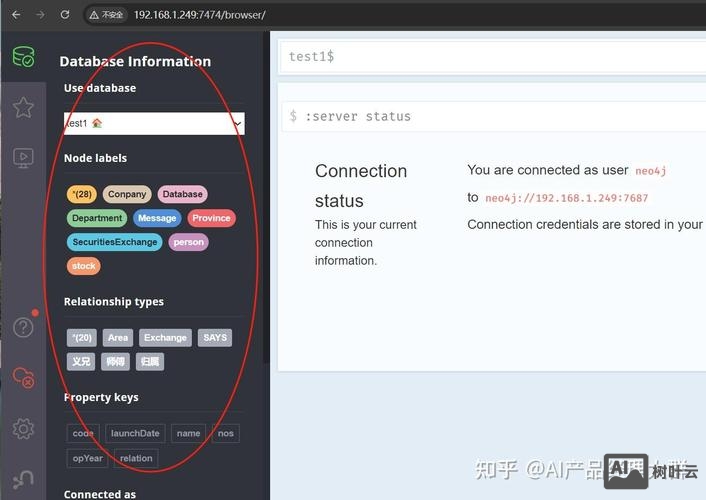Select the *(28) all nodes label
This screenshot has width=706, height=500.
[82, 194]
